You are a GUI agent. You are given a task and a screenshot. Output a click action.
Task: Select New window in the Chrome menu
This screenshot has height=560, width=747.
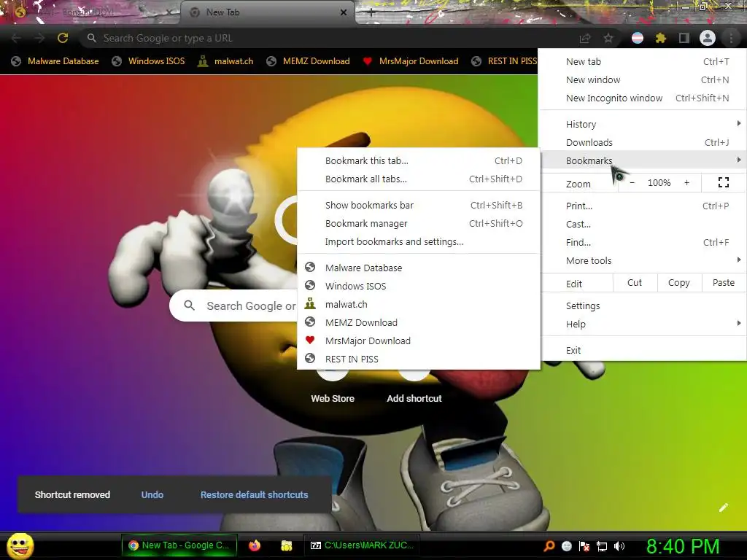coord(643,79)
